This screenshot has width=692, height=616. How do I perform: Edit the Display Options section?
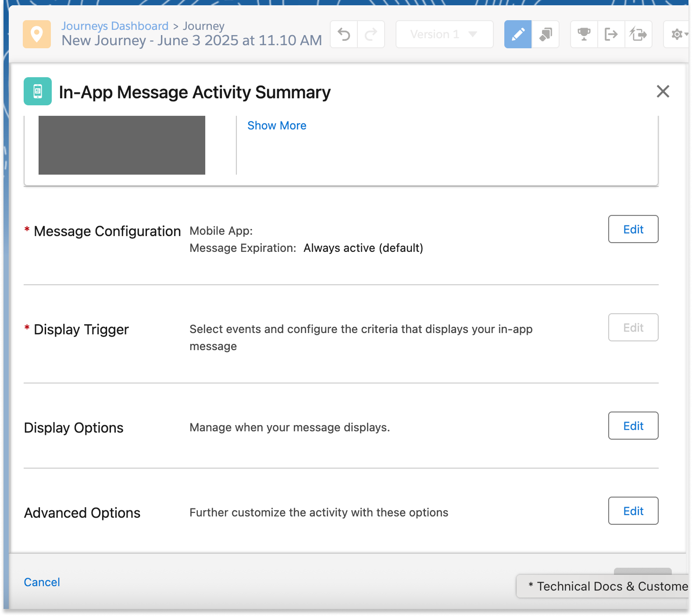633,426
